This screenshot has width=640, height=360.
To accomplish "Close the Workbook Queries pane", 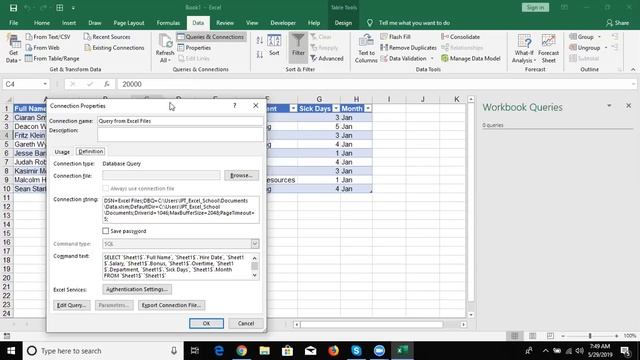I will (x=628, y=106).
